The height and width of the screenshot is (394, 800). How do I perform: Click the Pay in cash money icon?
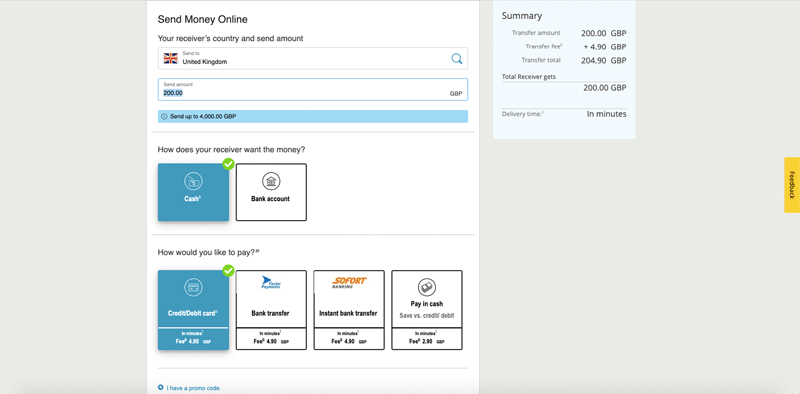coord(427,287)
